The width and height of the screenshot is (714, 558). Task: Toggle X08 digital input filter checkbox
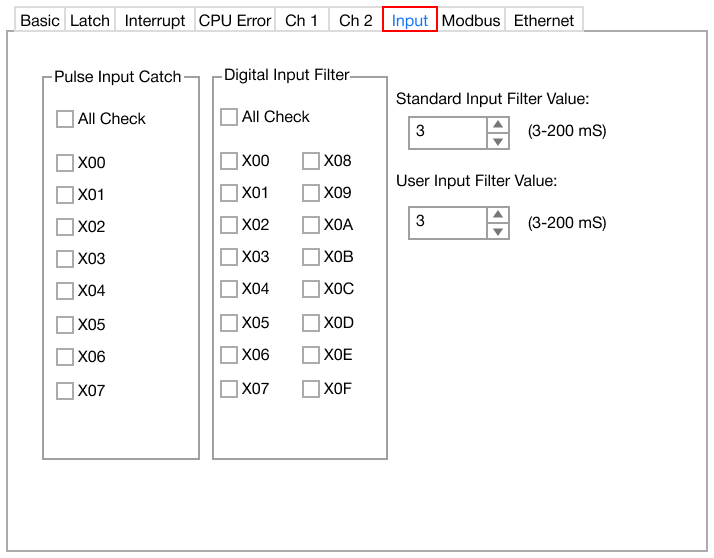click(x=311, y=161)
